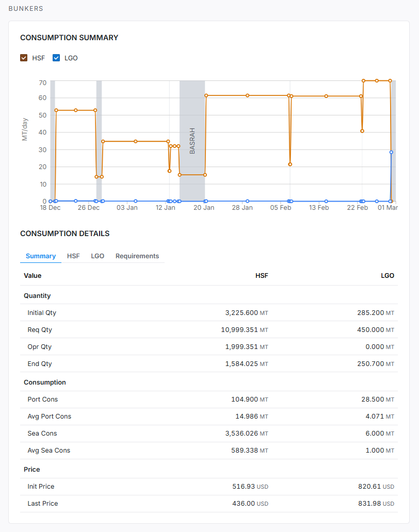
Task: Click the Price section header row
Action: [31, 470]
